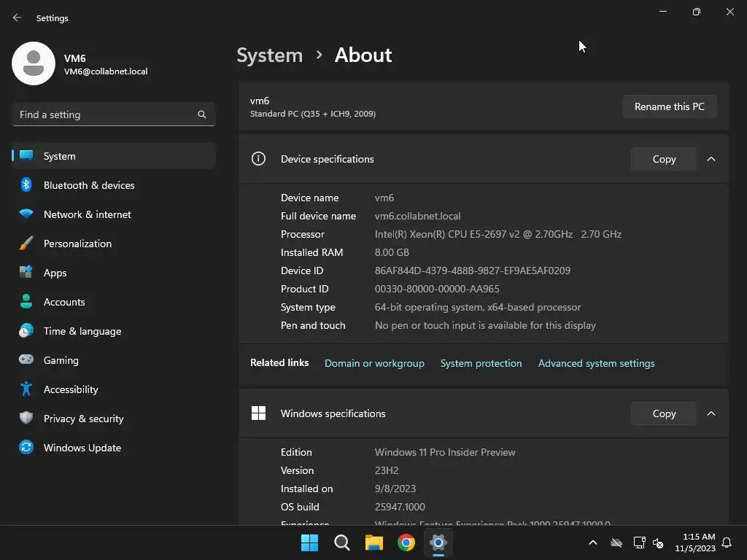This screenshot has width=747, height=560.
Task: Click the OS build value 25947.1000
Action: click(400, 507)
